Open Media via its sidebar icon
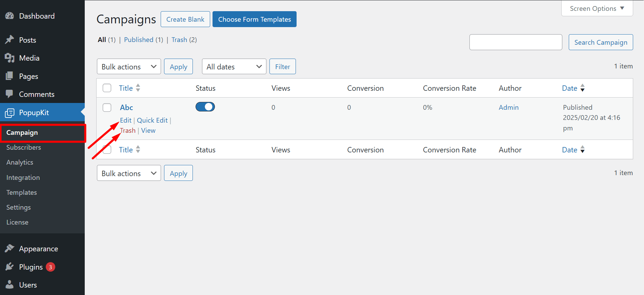Viewport: 644px width, 295px height. [9, 58]
